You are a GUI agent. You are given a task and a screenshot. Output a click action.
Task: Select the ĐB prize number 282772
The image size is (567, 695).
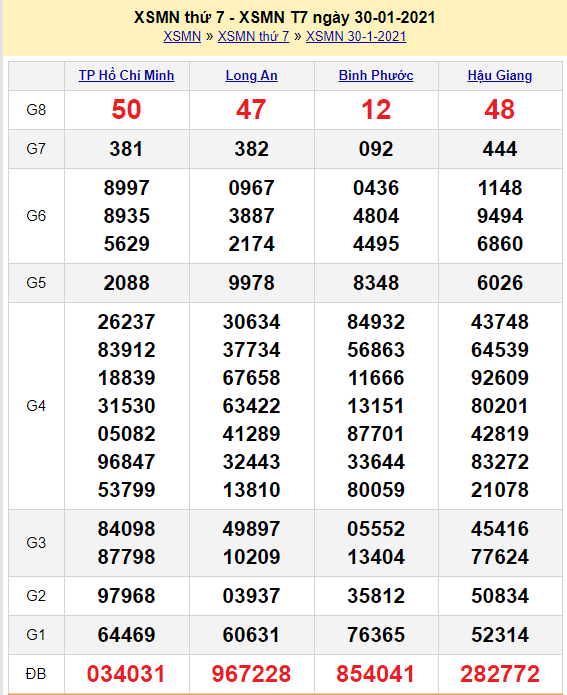pyautogui.click(x=500, y=674)
